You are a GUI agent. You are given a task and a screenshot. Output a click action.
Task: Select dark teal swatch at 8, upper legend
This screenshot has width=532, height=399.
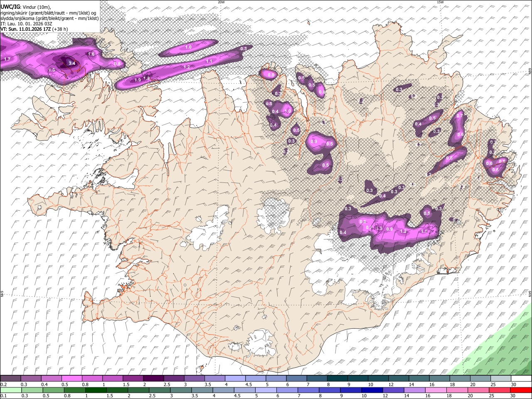pyautogui.click(x=337, y=379)
